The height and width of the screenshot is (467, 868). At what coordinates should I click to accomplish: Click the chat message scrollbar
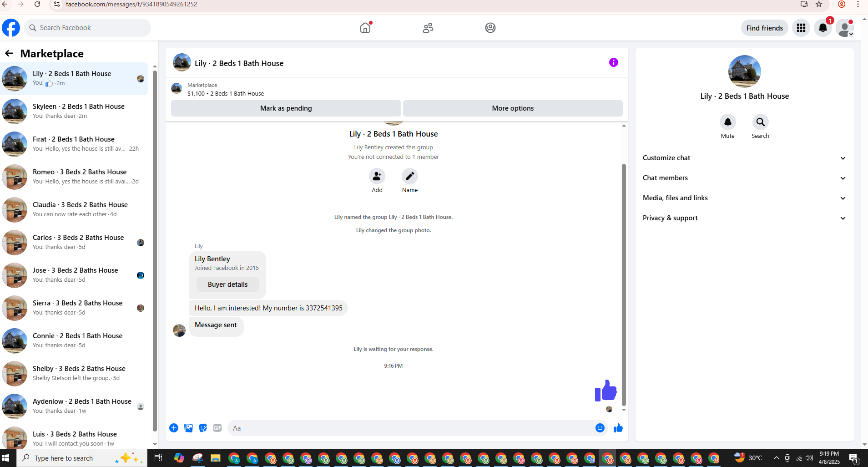coord(624,284)
